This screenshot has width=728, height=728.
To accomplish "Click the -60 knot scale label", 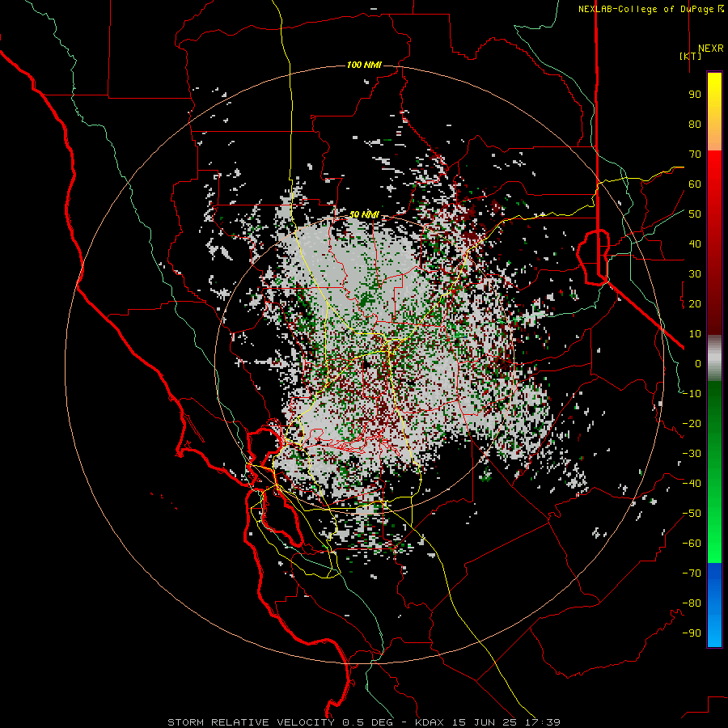I will 692,544.
